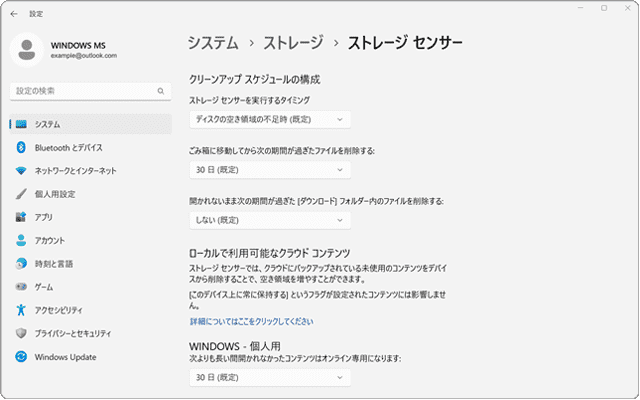This screenshot has height=400, width=640.
Task: Click the ストレージ センサー page title
Action: point(405,43)
